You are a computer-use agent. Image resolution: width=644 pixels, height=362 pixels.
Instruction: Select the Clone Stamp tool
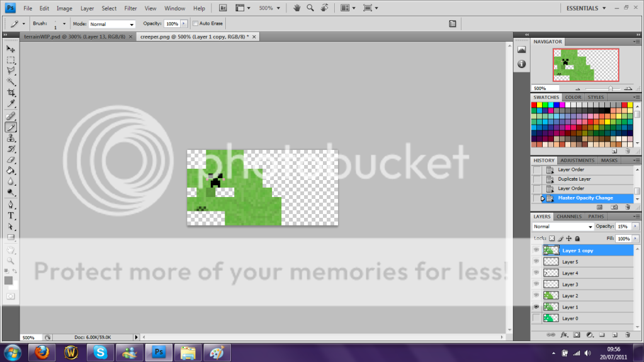[11, 138]
